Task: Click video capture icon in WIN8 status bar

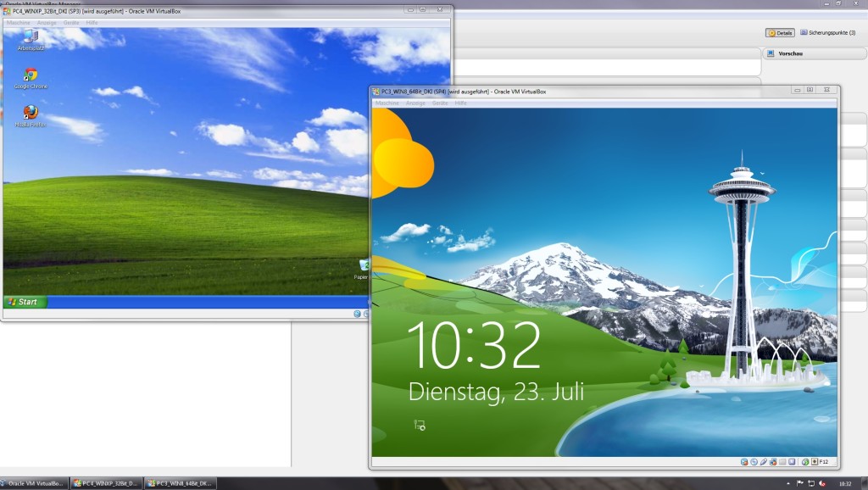Action: [792, 462]
